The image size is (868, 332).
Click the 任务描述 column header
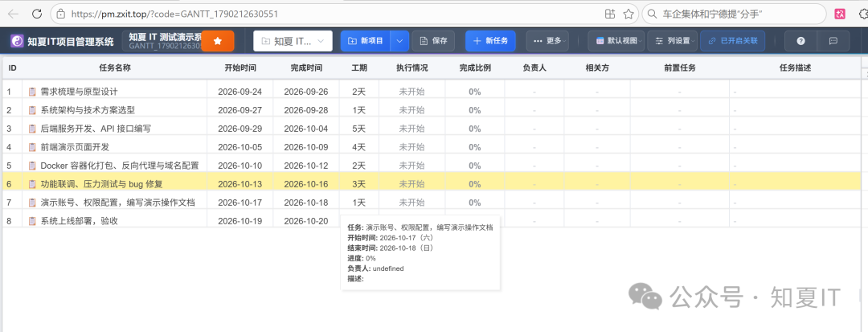pyautogui.click(x=795, y=68)
